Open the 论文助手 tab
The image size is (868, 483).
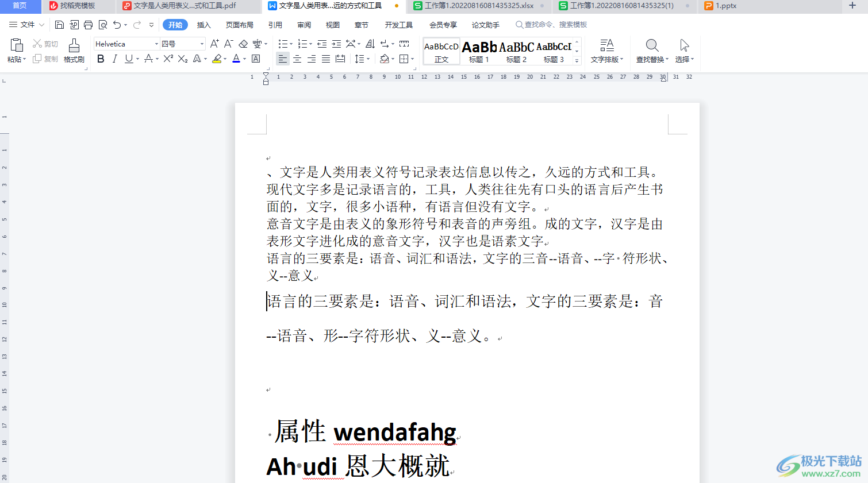(486, 25)
